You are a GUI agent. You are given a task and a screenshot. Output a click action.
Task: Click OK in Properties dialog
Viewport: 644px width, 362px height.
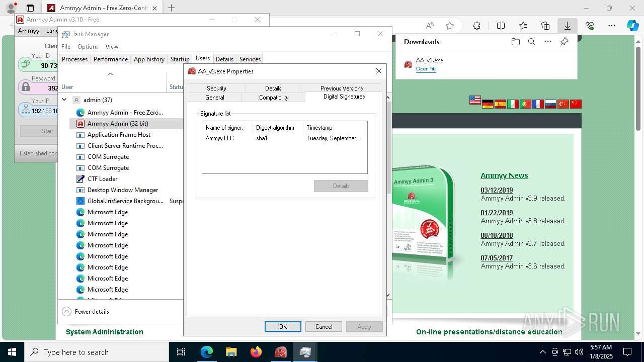tap(283, 326)
